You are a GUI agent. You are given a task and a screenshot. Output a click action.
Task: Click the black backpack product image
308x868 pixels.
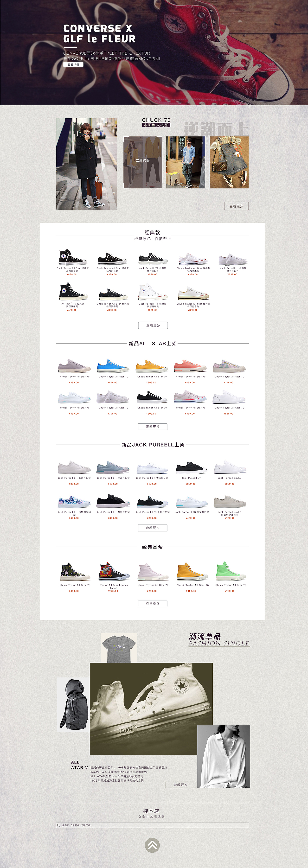tap(73, 704)
